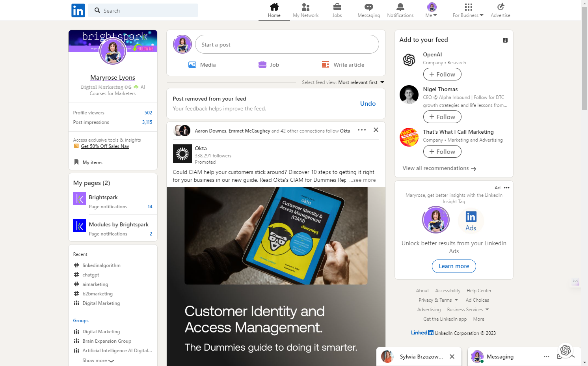This screenshot has width=588, height=366.
Task: Dismiss the Okta promoted post
Action: tap(376, 130)
